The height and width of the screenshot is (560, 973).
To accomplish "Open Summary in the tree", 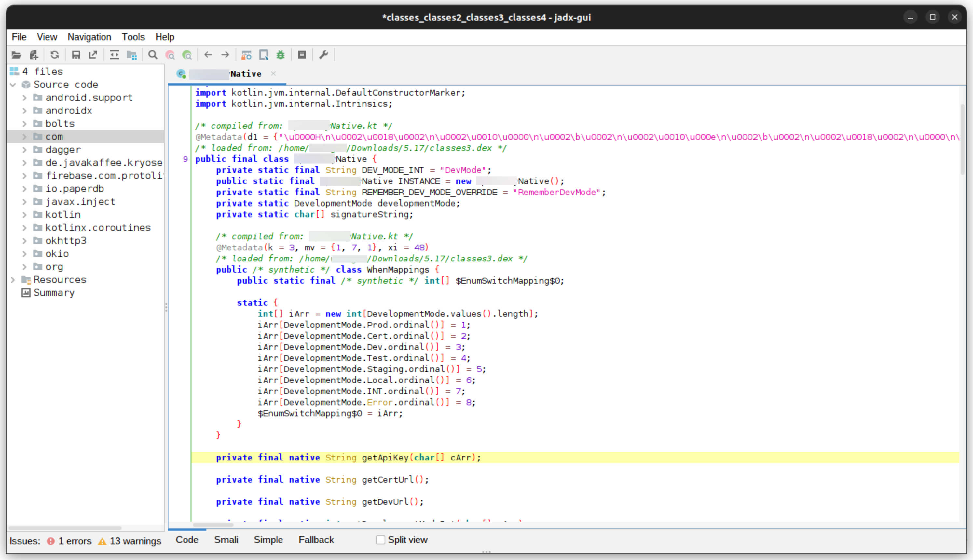I will pos(54,293).
